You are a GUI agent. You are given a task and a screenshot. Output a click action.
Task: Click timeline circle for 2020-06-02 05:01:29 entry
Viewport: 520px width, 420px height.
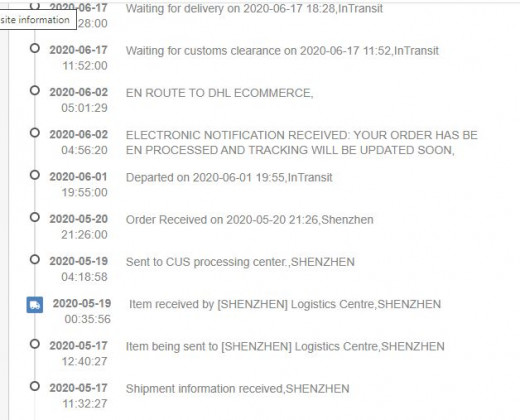[x=35, y=90]
